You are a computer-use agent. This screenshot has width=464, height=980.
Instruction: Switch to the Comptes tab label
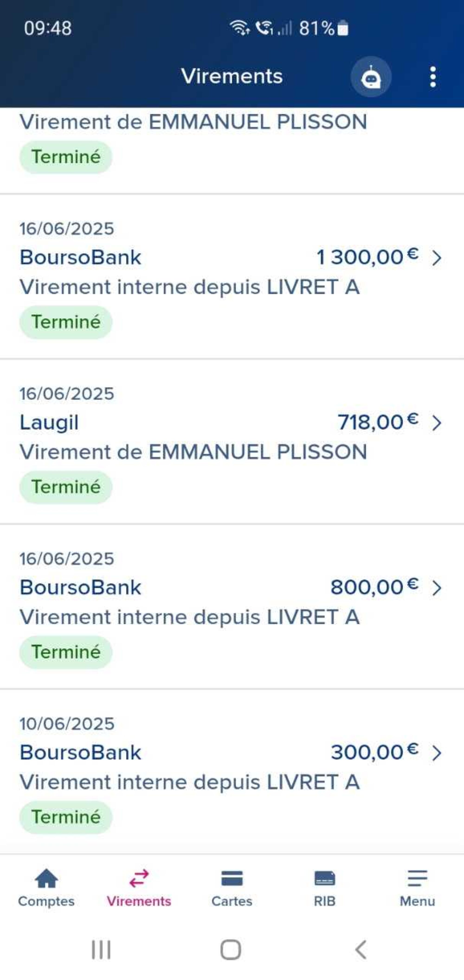(x=46, y=901)
